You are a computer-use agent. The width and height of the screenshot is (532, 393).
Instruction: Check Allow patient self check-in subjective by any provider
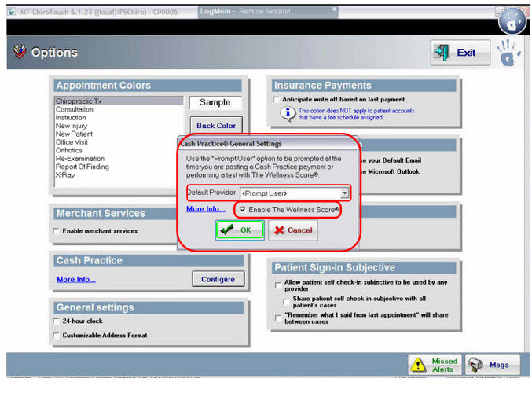[x=278, y=285]
